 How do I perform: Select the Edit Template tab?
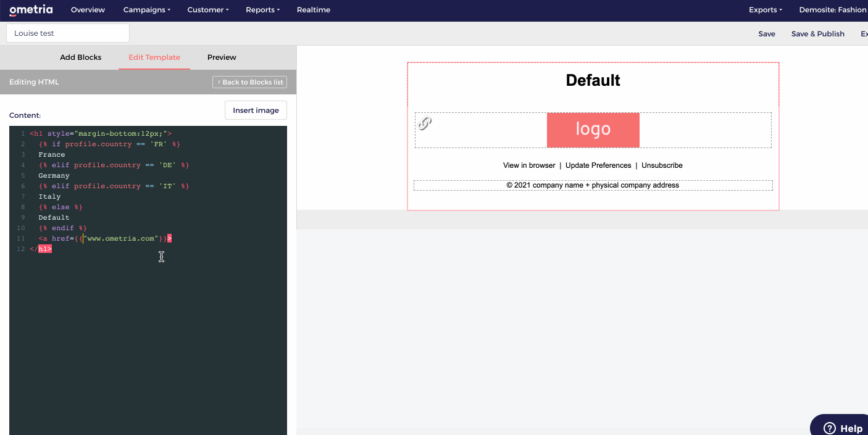pyautogui.click(x=154, y=57)
